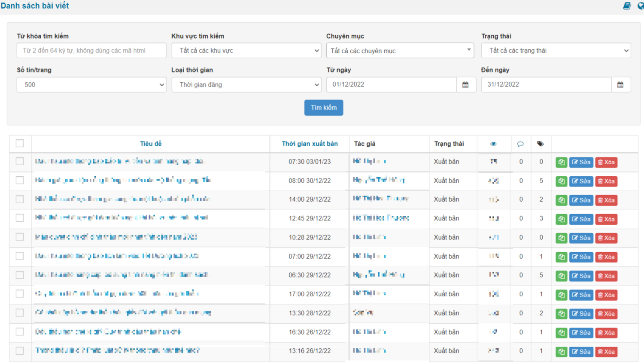Click the green copy icon for the 16:30 26/12/22 row

(561, 332)
